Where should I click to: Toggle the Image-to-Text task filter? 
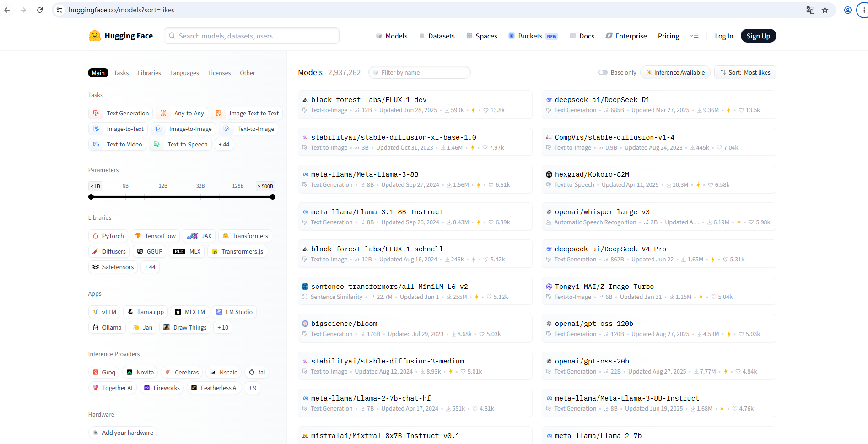(x=118, y=129)
